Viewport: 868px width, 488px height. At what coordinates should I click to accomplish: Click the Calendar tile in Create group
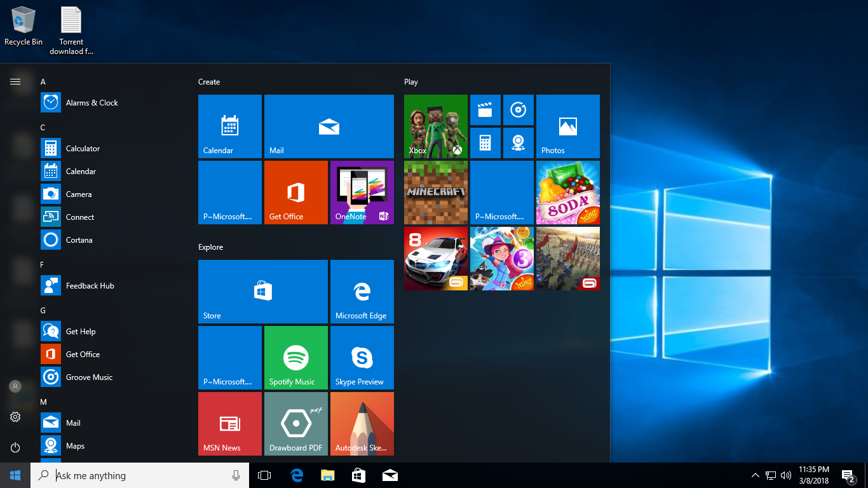pos(230,126)
